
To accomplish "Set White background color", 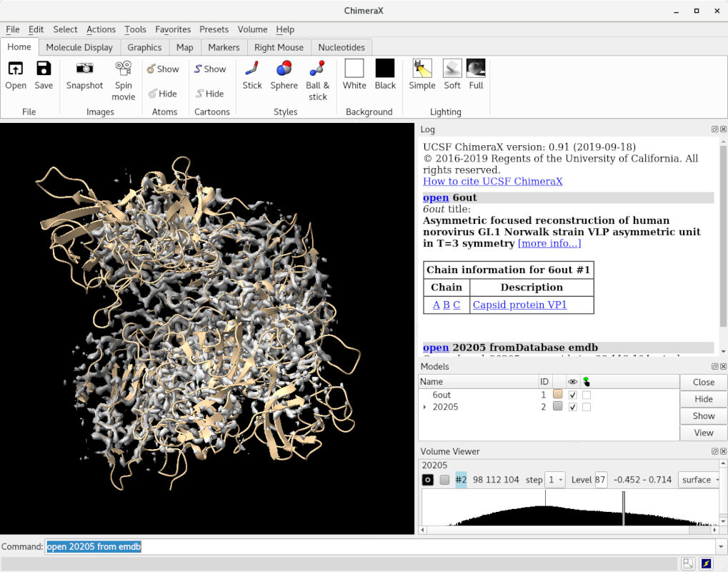I will pyautogui.click(x=354, y=69).
